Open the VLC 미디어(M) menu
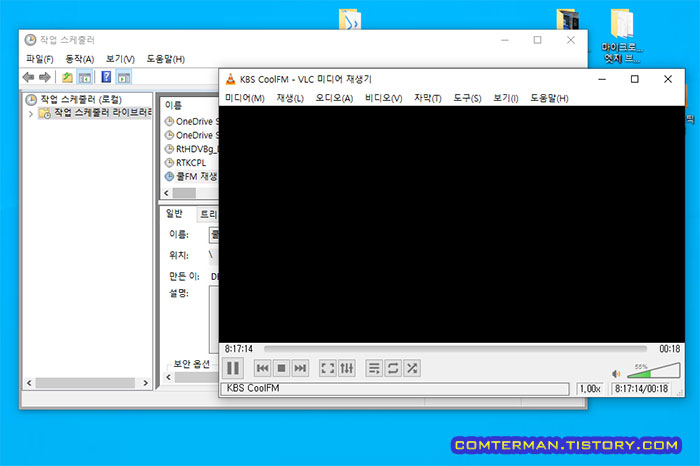Screen dimensions: 700x466 pyautogui.click(x=245, y=98)
